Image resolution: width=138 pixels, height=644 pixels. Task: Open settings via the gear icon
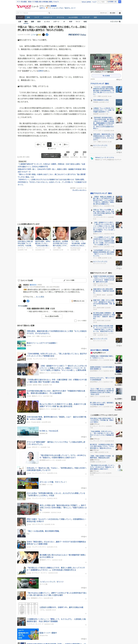tap(120, 13)
